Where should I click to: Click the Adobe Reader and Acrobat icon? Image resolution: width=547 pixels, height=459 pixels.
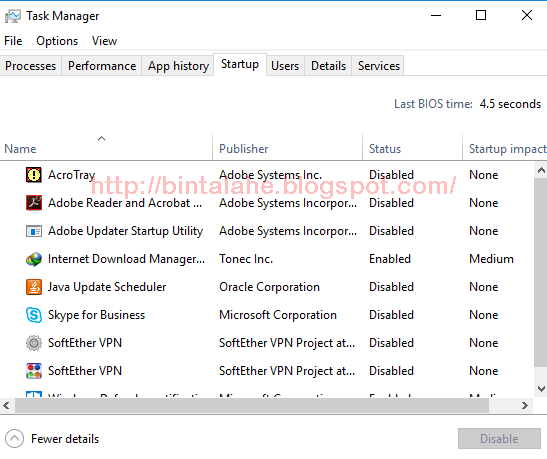[x=34, y=203]
